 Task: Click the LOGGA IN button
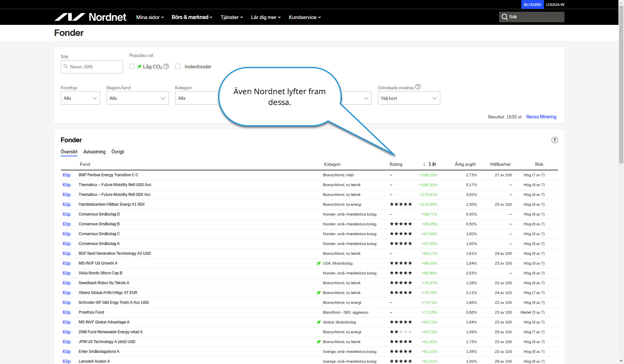point(555,5)
